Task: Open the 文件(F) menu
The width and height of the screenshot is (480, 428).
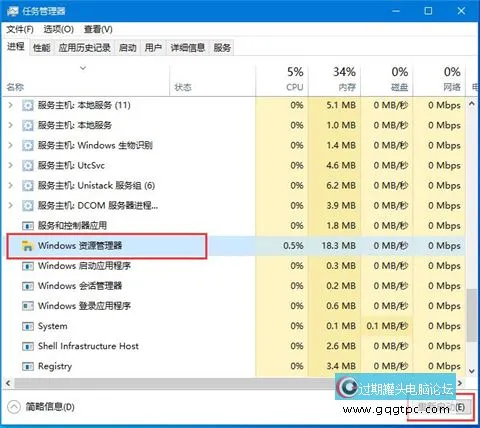Action: coord(20,29)
